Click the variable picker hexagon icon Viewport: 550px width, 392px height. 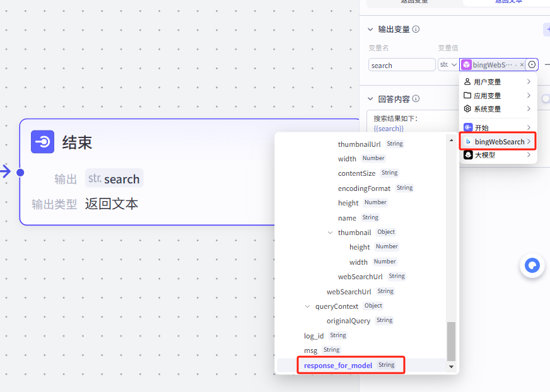tap(532, 65)
